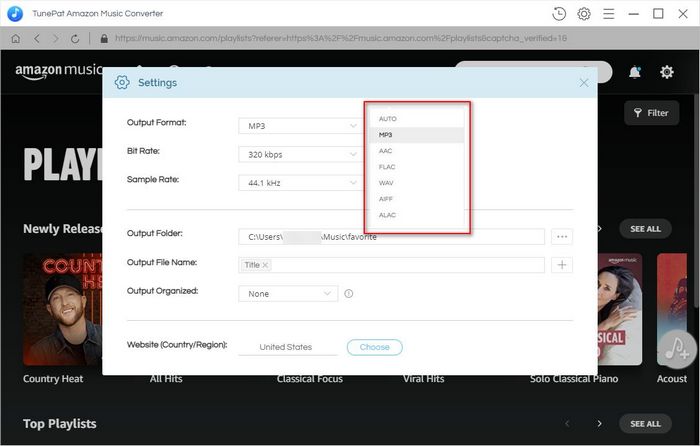This screenshot has width=700, height=446.
Task: Show next Top Playlists page arrow
Action: point(600,424)
